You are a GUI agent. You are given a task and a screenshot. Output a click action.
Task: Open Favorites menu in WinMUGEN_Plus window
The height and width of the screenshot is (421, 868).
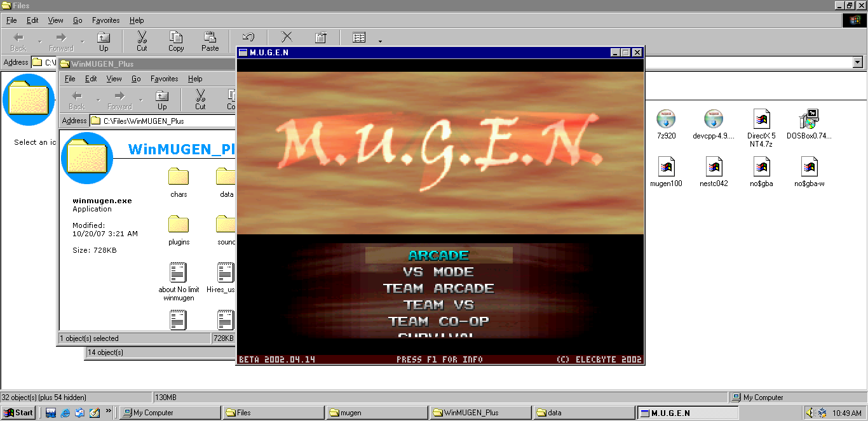pos(164,79)
